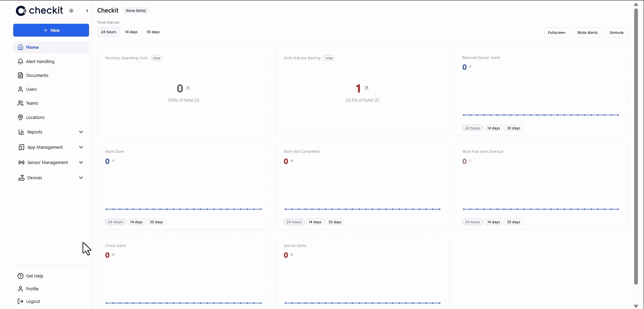Click the Logout arrow icon
The width and height of the screenshot is (644, 309).
(x=20, y=301)
